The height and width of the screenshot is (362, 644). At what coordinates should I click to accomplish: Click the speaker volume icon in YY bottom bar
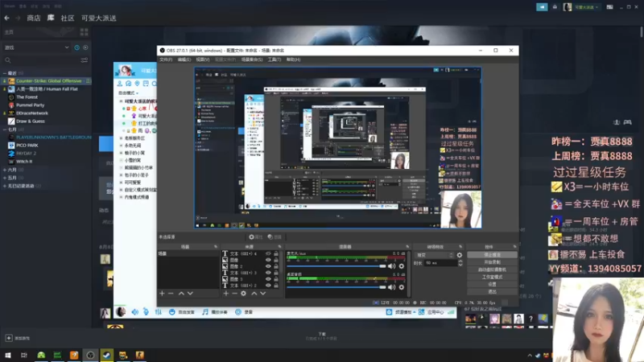point(134,312)
